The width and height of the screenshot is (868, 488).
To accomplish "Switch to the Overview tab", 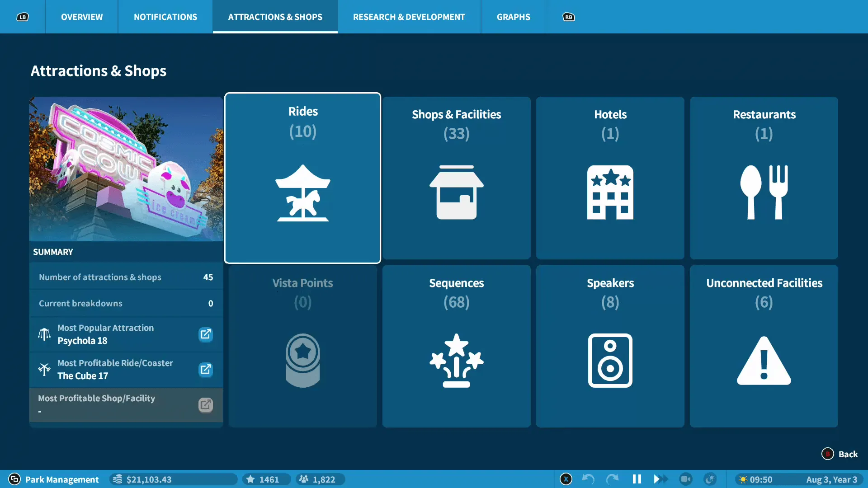I will tap(82, 17).
